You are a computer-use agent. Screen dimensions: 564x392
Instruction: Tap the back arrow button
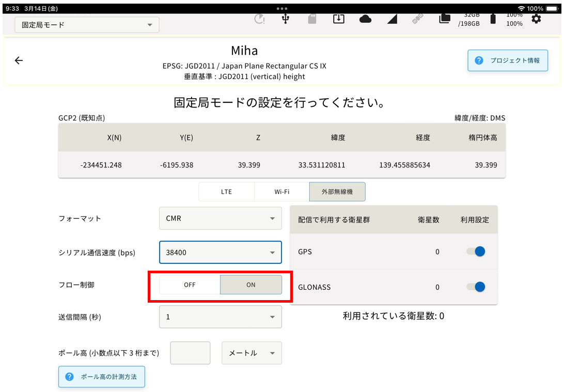[x=19, y=60]
